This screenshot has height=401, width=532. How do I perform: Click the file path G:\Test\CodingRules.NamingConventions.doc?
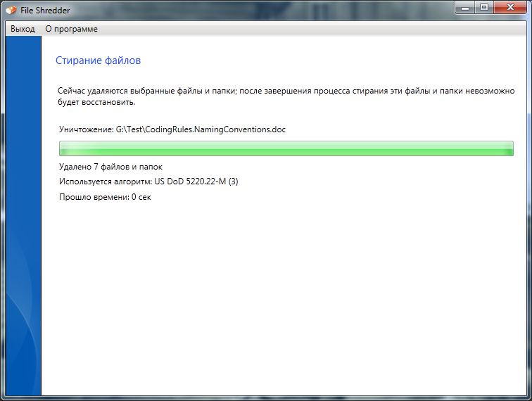click(x=201, y=129)
